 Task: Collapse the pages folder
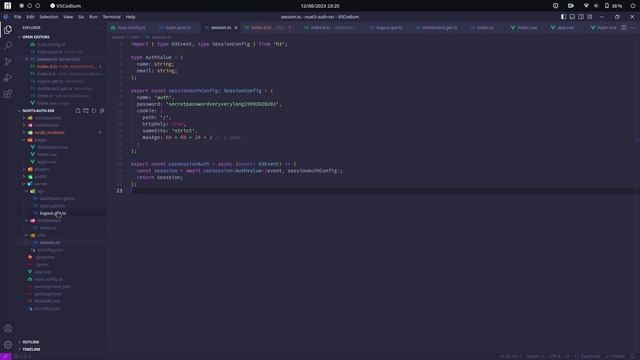pos(40,140)
